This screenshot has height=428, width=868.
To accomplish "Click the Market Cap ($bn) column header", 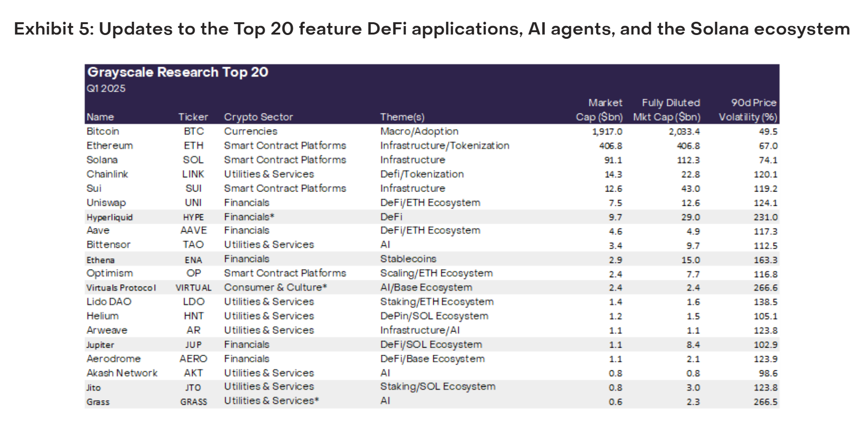I will [x=599, y=110].
